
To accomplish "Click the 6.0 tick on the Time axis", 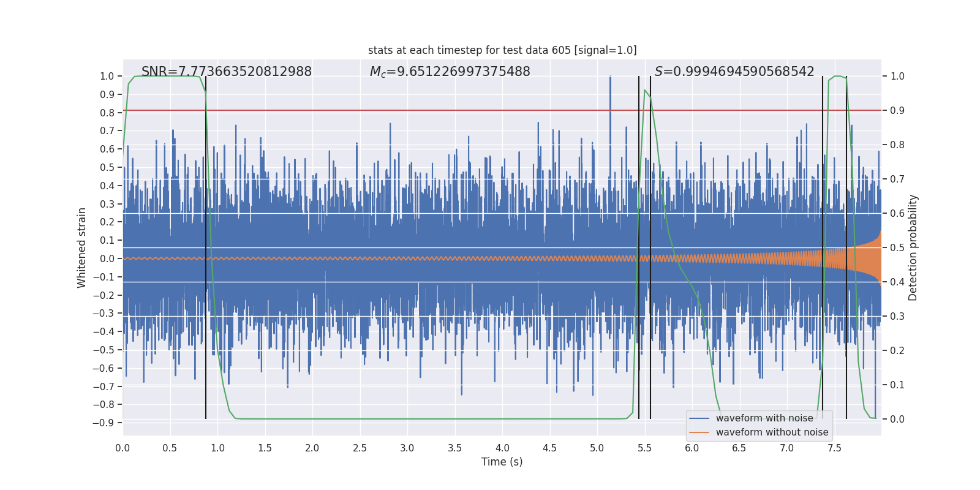I will click(692, 448).
